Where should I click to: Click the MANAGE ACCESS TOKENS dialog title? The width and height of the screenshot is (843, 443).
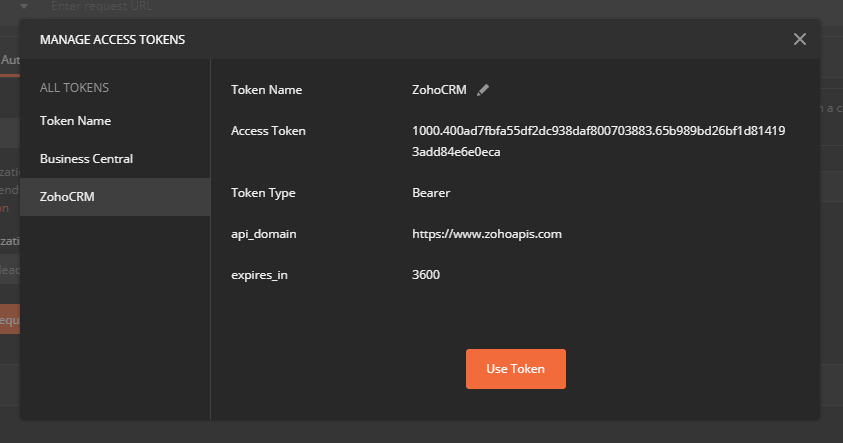tap(112, 40)
